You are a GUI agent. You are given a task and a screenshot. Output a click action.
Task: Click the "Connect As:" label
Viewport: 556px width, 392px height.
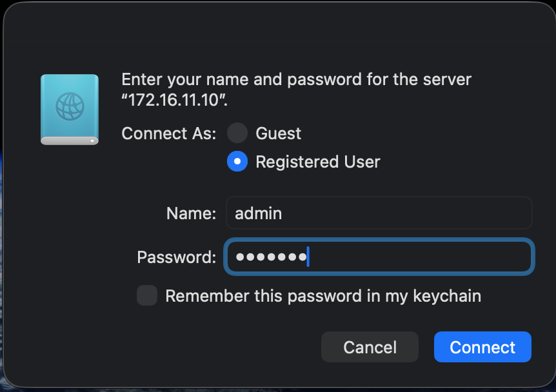pyautogui.click(x=168, y=133)
